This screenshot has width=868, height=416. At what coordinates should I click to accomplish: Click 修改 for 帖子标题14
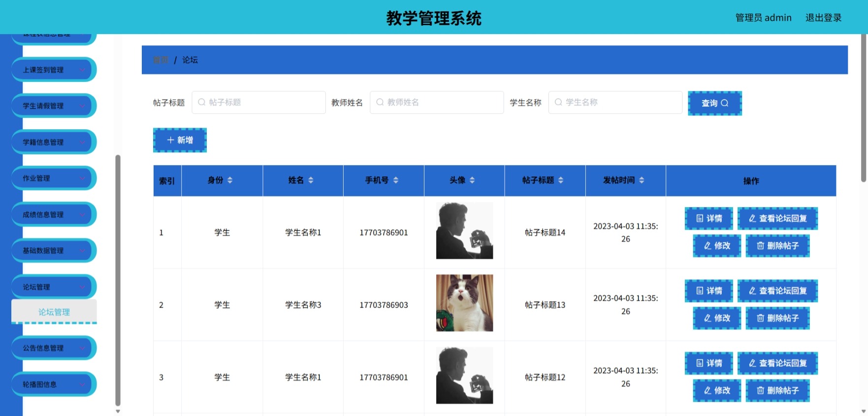pos(717,245)
